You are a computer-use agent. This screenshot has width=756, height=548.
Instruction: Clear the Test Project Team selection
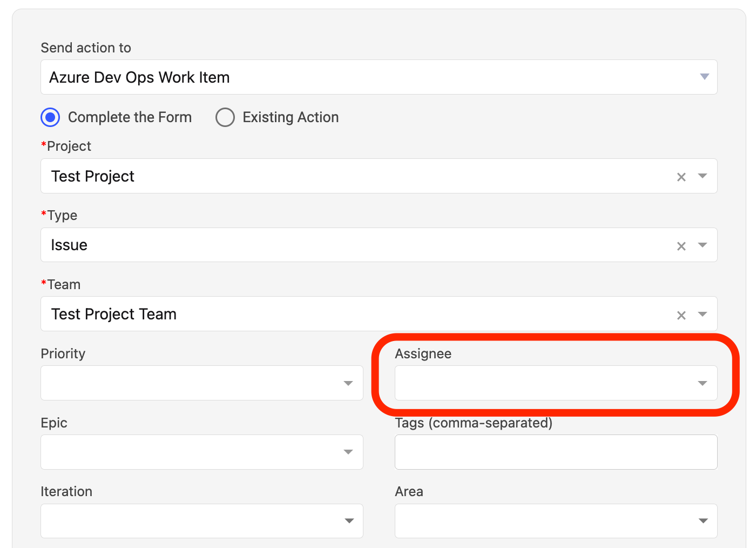pyautogui.click(x=681, y=315)
